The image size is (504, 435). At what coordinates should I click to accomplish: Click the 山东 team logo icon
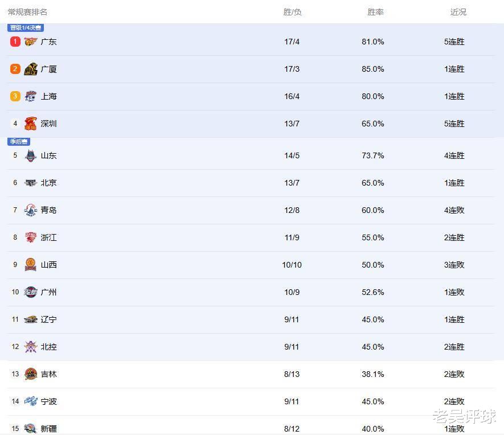tap(31, 155)
